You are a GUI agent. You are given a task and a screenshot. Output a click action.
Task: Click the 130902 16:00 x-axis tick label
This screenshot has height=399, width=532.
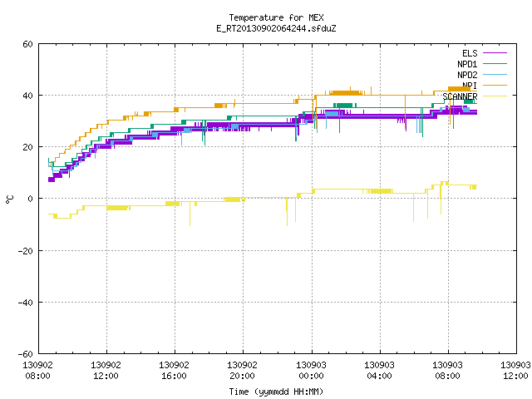(x=174, y=371)
